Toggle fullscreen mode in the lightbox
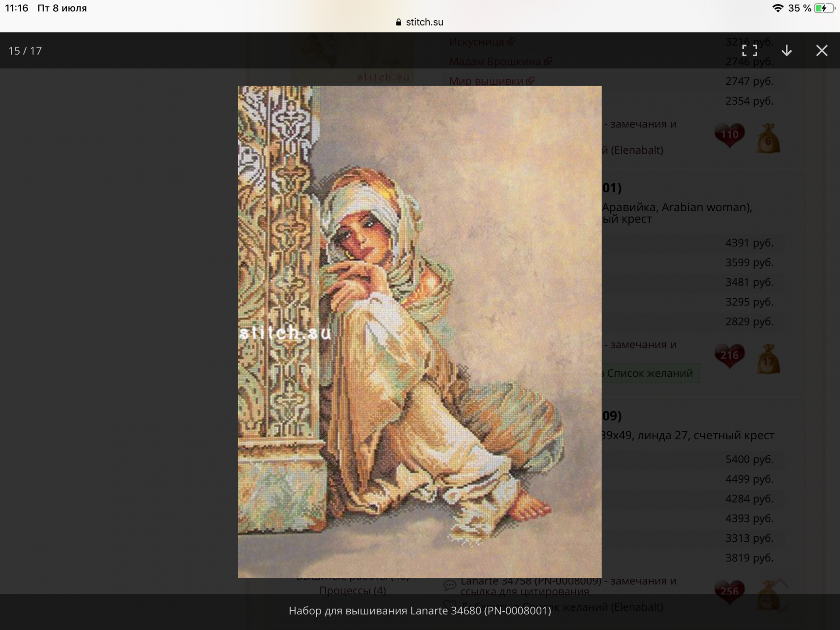The image size is (840, 630). point(750,50)
